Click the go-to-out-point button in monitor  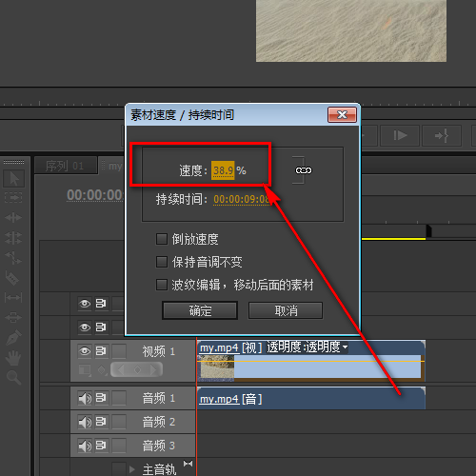click(442, 135)
